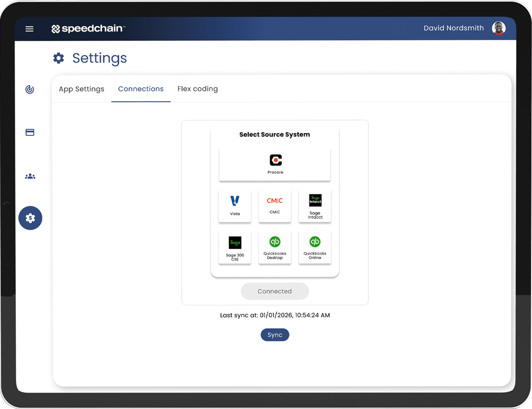Click the 'Select Source System' heading

pos(275,134)
